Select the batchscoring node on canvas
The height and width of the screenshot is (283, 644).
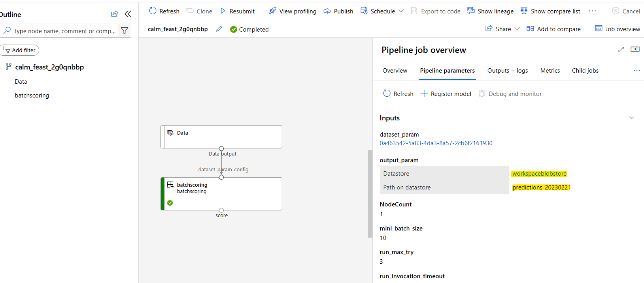tap(221, 193)
